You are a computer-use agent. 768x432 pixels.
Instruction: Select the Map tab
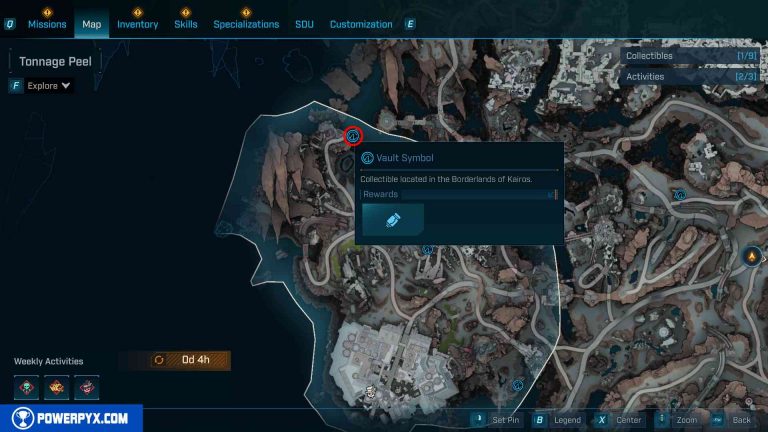tap(92, 24)
